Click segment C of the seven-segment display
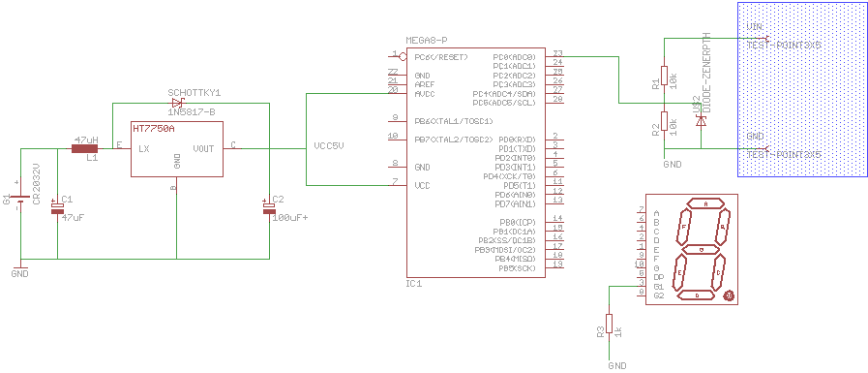The height and width of the screenshot is (373, 868). (x=718, y=272)
